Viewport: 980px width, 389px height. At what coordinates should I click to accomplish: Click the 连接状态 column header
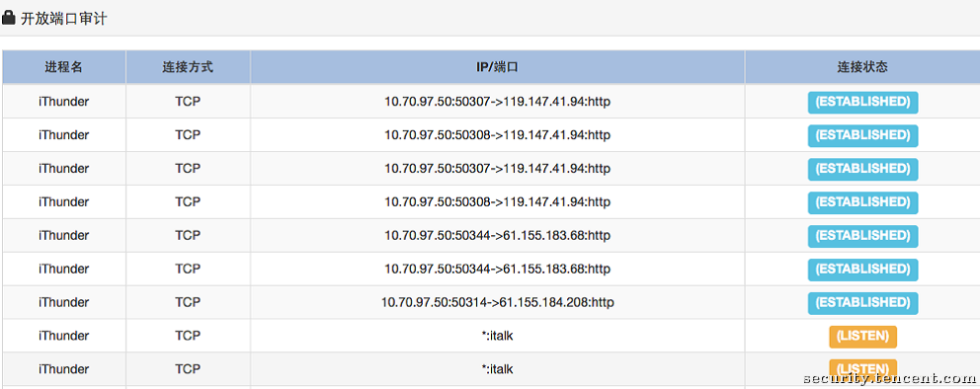pos(862,67)
